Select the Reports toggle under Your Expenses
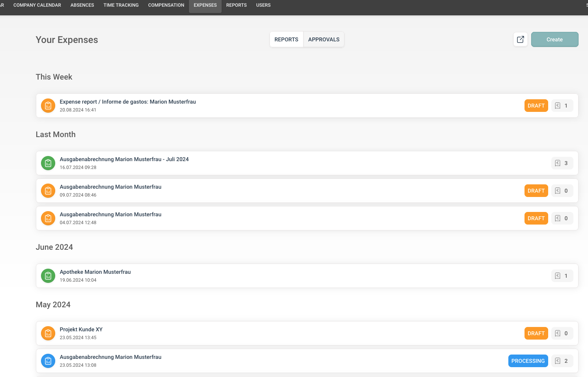This screenshot has width=588, height=377. [286, 39]
